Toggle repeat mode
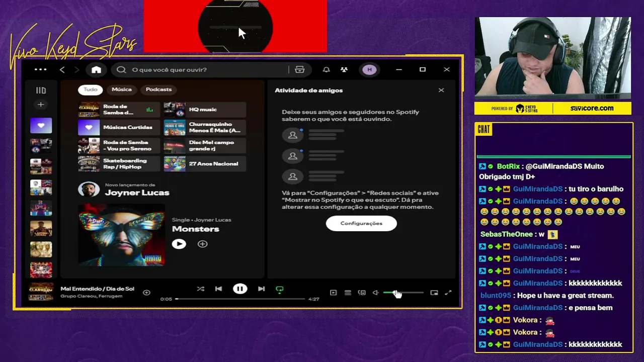The width and height of the screenshot is (644, 362). [x=280, y=289]
